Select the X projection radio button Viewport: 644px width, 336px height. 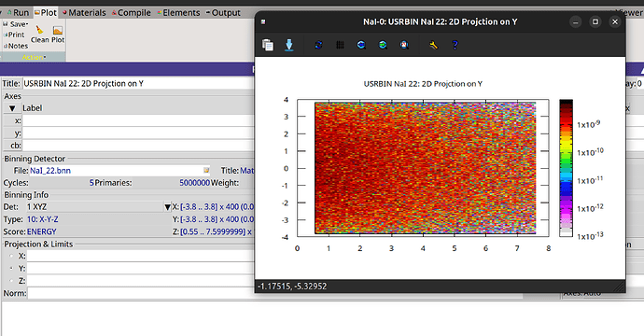[x=11, y=256]
